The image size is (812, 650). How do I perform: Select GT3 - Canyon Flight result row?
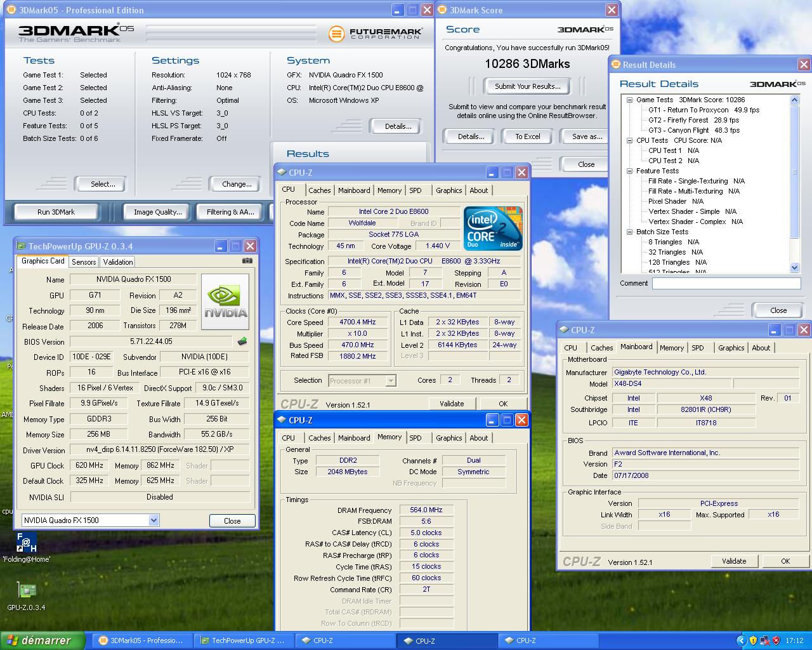(694, 130)
